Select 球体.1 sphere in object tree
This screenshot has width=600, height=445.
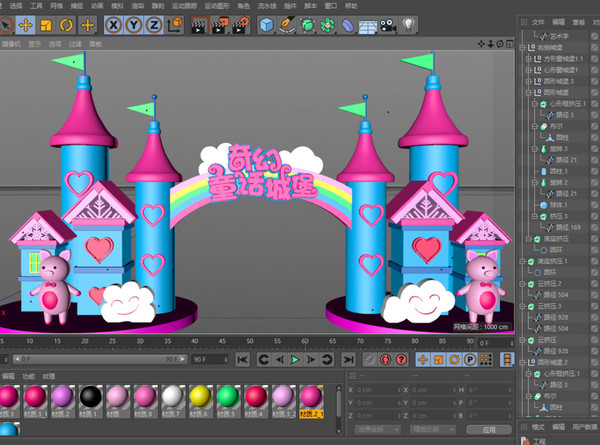click(x=558, y=205)
